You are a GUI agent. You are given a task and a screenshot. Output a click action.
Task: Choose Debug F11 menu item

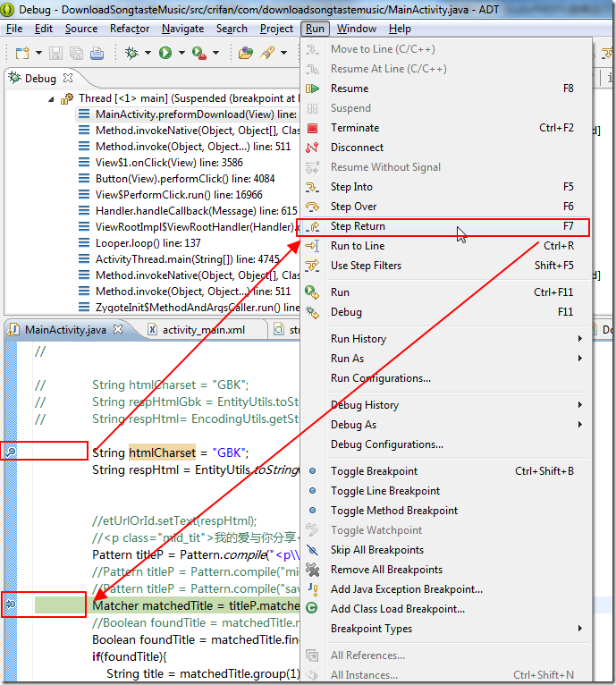445,312
